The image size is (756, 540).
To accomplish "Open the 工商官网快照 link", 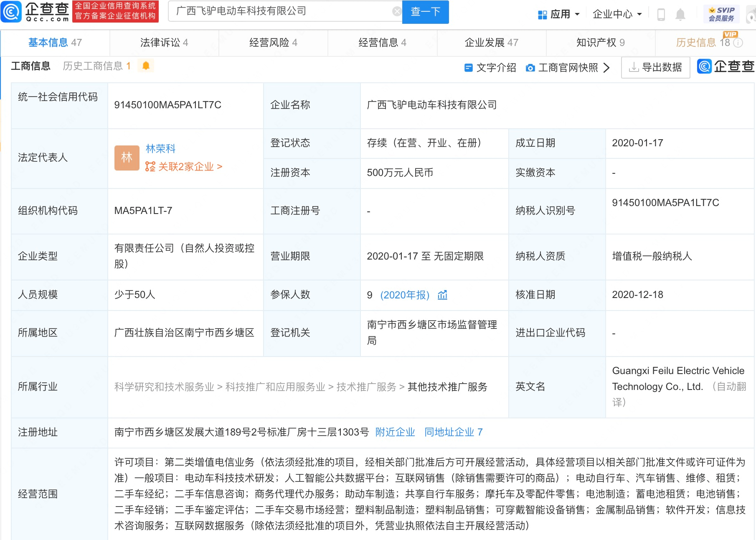I will (x=568, y=68).
